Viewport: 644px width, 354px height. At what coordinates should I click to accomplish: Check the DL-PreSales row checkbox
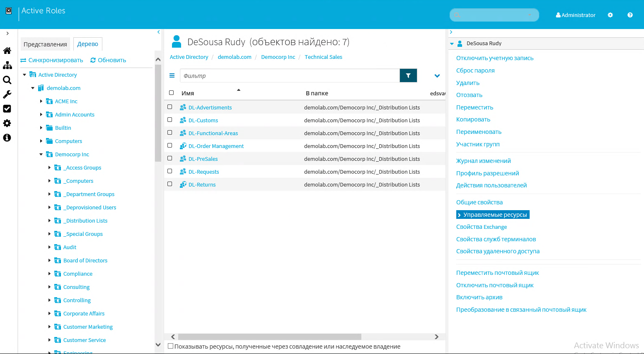[169, 158]
